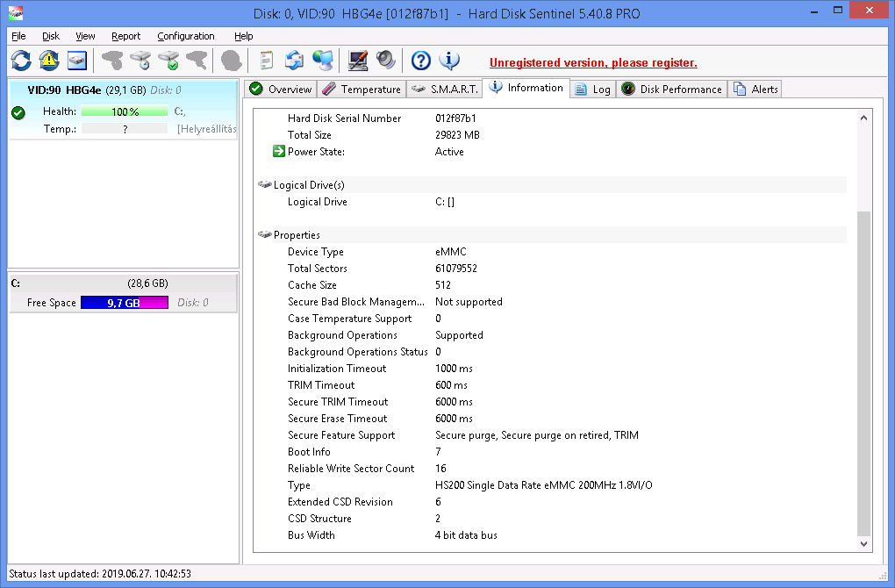Click the blue info bubble icon
The height and width of the screenshot is (588, 895).
(449, 61)
